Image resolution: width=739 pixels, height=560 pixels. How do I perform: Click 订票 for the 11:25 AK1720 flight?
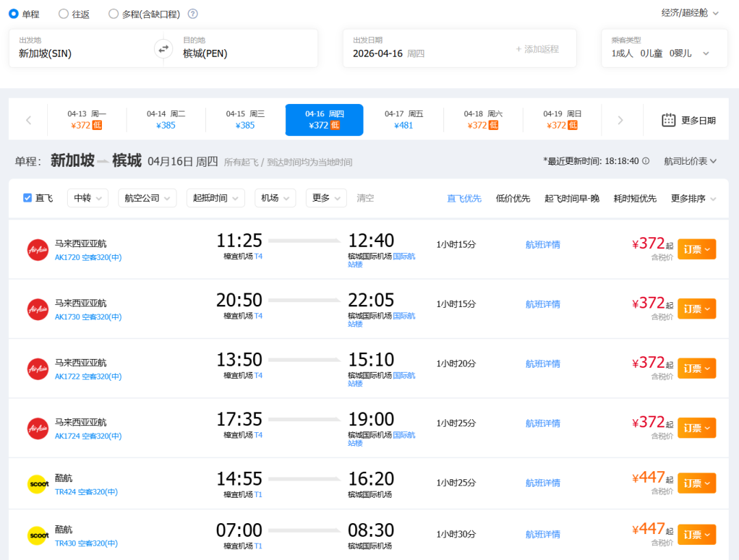pyautogui.click(x=697, y=250)
